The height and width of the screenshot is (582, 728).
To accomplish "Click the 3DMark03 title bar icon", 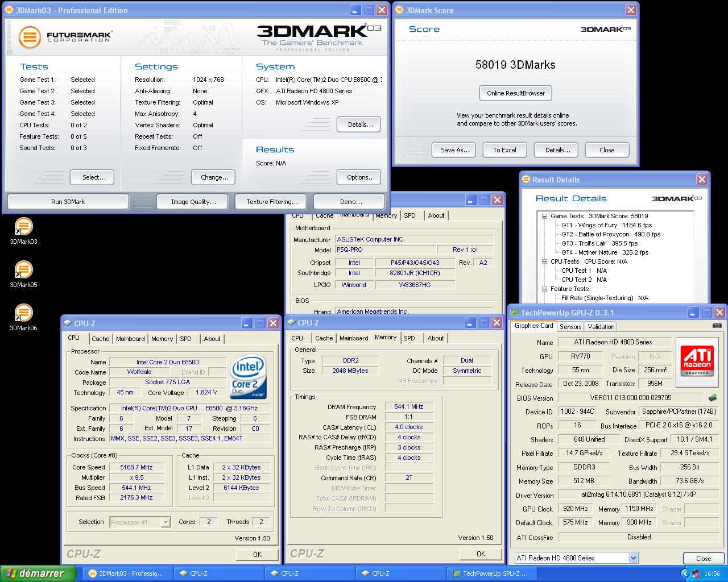I will pyautogui.click(x=10, y=10).
